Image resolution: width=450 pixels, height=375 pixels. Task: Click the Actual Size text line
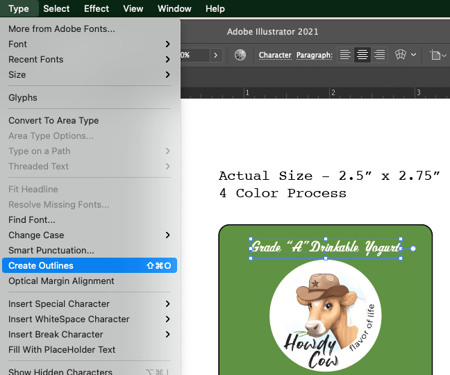329,176
